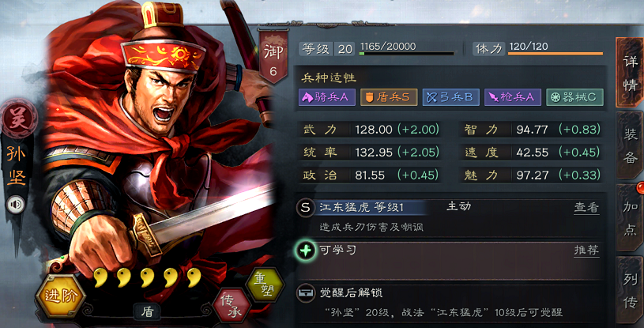Click the 进阶 advance hexagon button
This screenshot has height=328, width=644.
[x=61, y=296]
